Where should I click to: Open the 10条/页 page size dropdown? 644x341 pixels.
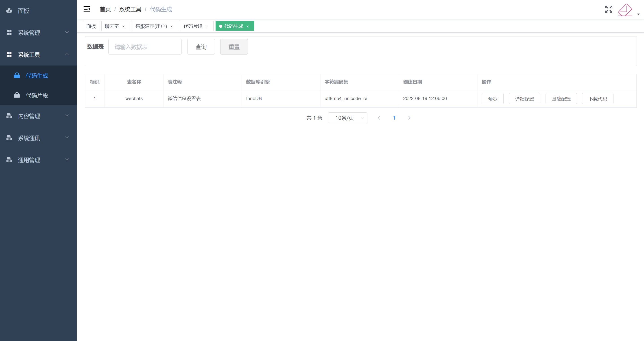pyautogui.click(x=348, y=118)
